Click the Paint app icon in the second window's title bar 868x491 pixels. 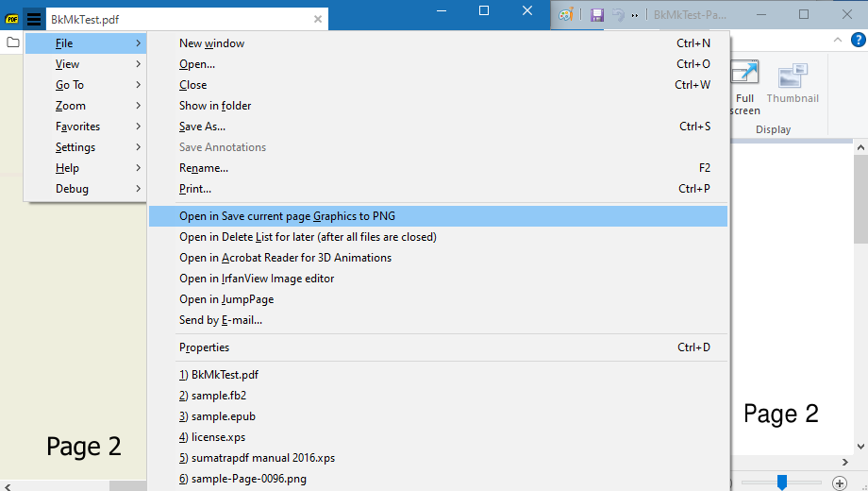pos(566,15)
